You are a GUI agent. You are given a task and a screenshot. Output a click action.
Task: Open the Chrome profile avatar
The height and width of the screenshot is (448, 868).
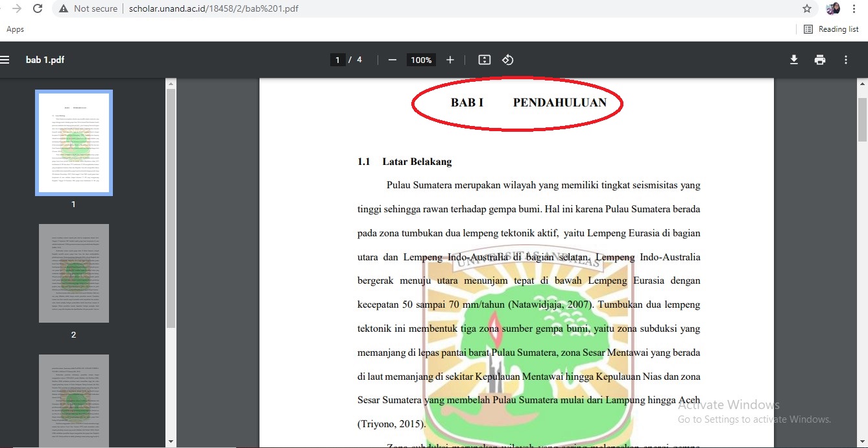click(x=833, y=9)
